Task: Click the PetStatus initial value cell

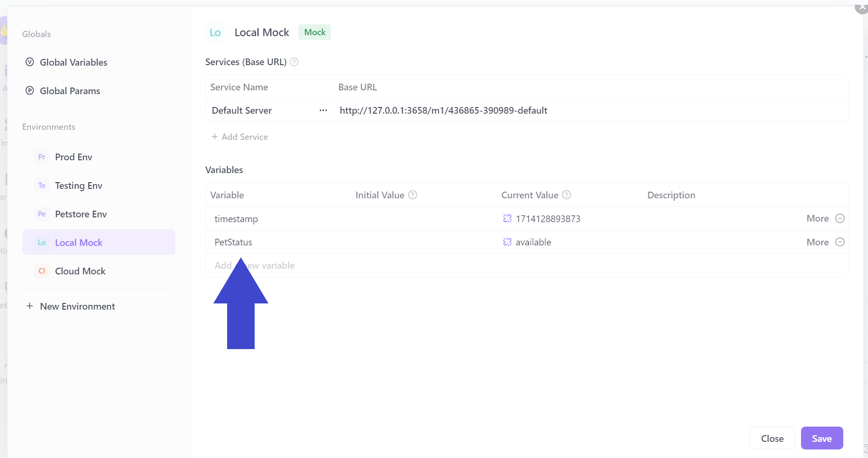Action: 424,242
